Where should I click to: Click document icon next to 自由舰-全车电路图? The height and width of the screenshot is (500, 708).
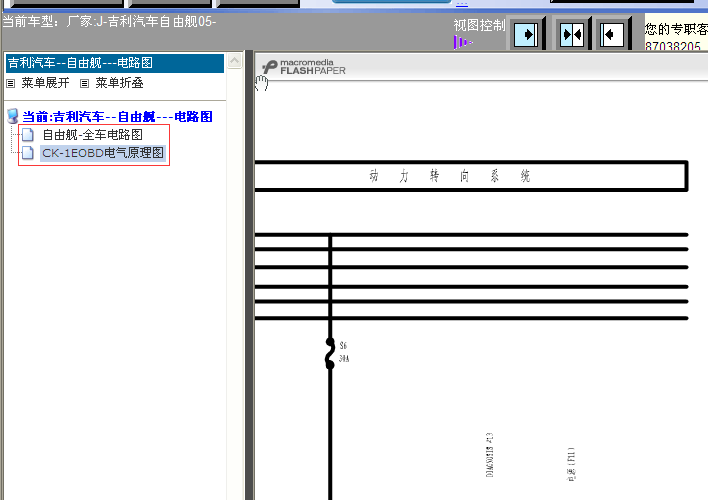point(28,135)
